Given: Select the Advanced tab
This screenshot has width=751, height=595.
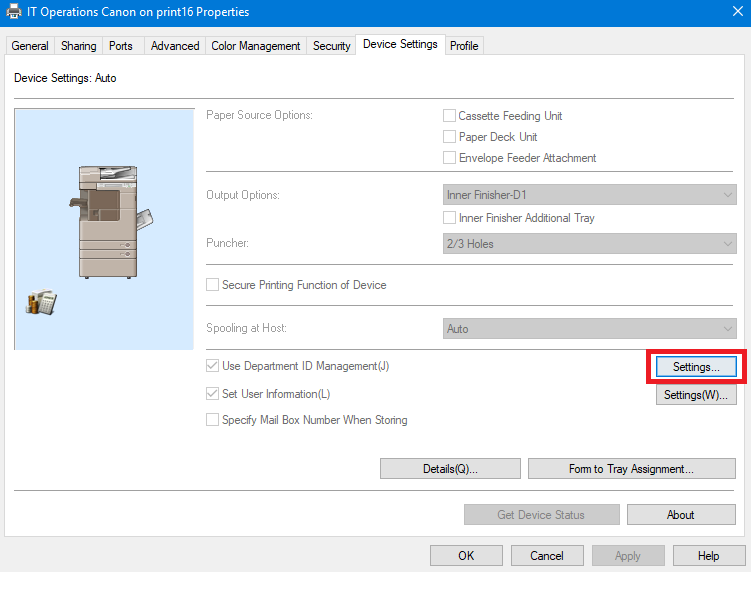Looking at the screenshot, I should pos(175,46).
